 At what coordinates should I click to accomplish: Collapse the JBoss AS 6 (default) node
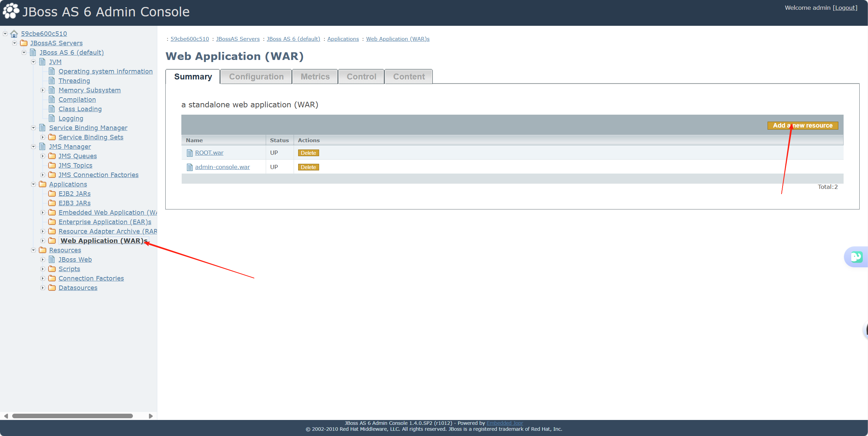click(x=24, y=53)
